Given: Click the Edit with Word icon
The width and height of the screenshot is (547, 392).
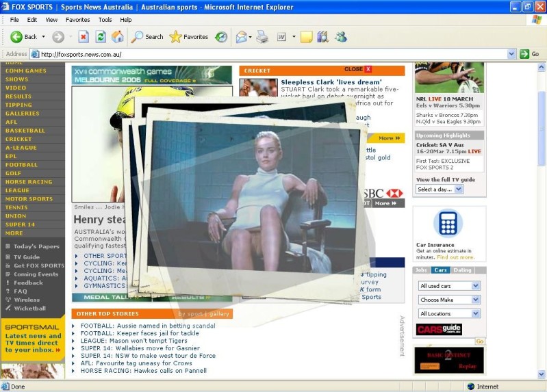Looking at the screenshot, I should point(281,37).
